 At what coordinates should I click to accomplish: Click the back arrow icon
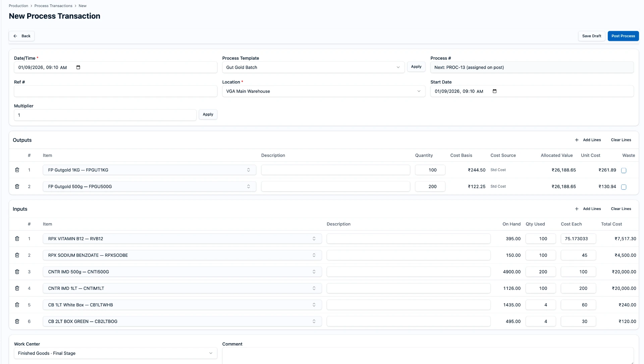click(15, 36)
